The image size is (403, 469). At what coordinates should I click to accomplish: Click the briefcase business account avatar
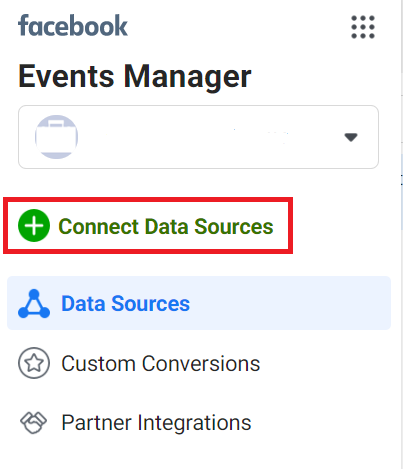[x=56, y=137]
